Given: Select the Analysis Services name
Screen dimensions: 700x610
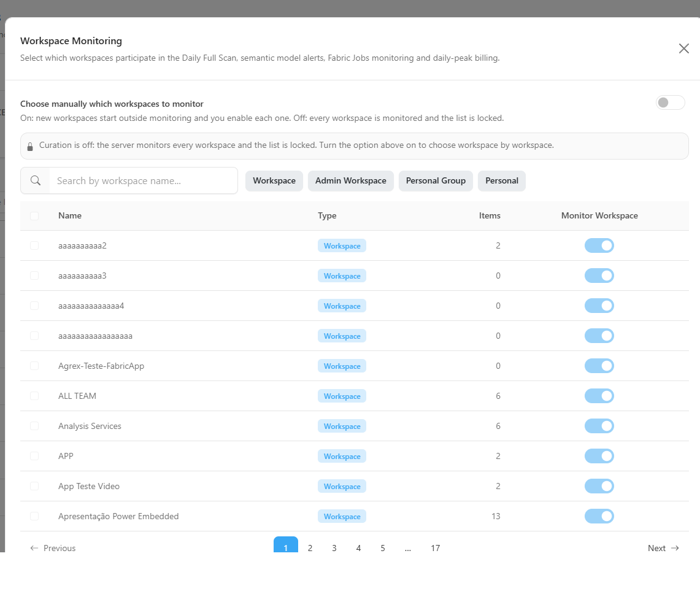Looking at the screenshot, I should (90, 426).
